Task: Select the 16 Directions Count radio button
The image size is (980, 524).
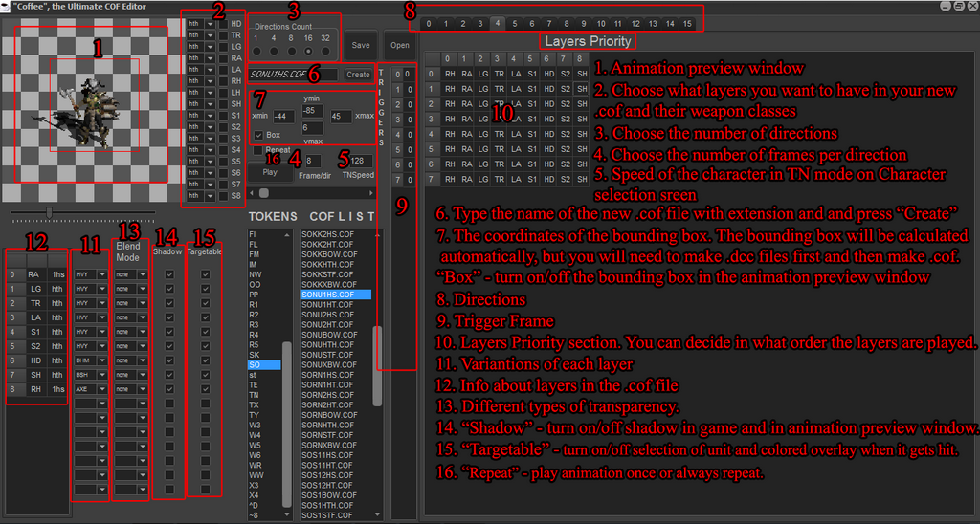Action: point(308,52)
